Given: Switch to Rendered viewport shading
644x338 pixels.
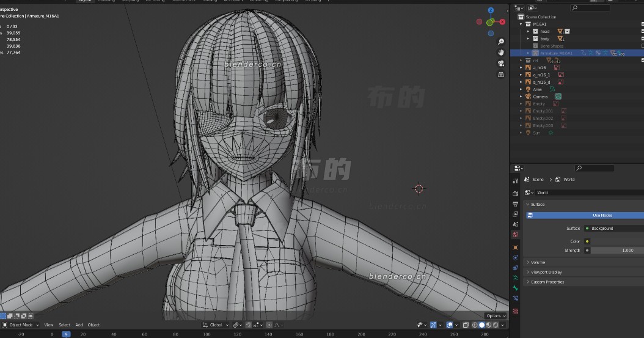Looking at the screenshot, I should click(496, 325).
